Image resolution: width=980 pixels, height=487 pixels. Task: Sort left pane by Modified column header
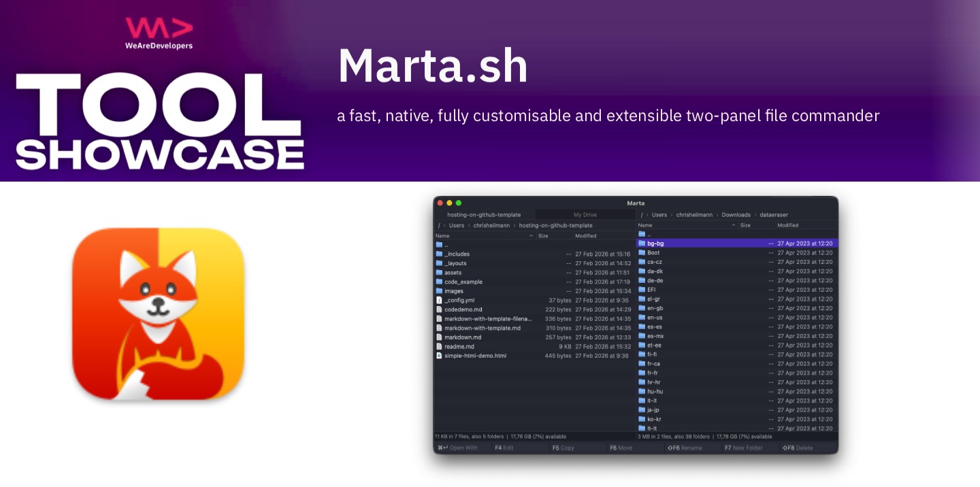[x=604, y=236]
